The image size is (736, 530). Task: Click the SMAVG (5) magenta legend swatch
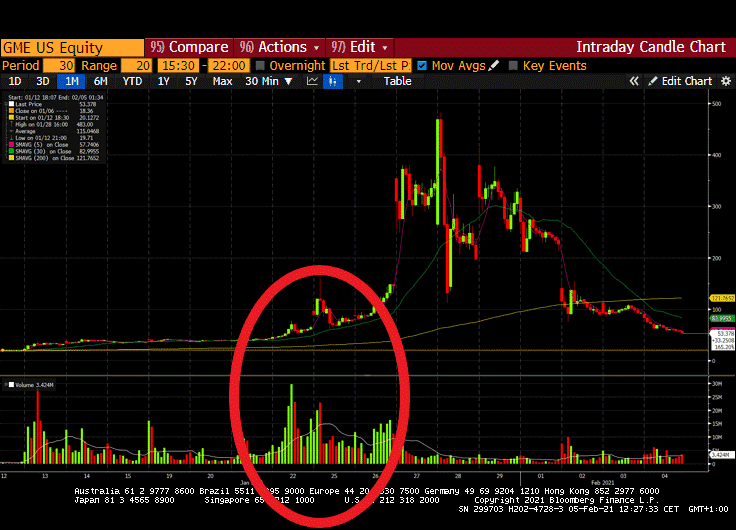(11, 145)
